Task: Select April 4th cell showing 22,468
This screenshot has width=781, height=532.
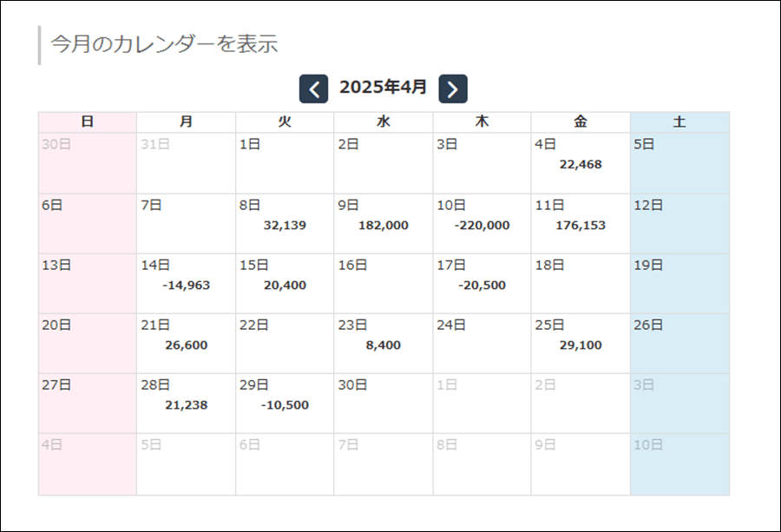Action: [x=581, y=163]
